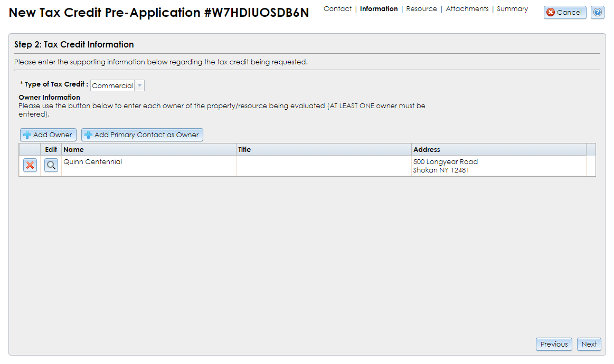This screenshot has width=614, height=364.
Task: Click the Previous button
Action: coord(554,344)
